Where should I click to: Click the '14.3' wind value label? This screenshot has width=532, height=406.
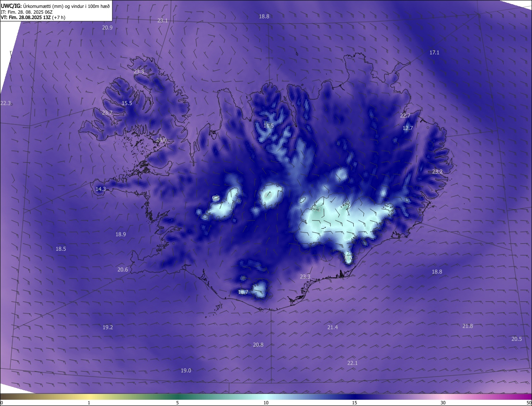tap(101, 189)
